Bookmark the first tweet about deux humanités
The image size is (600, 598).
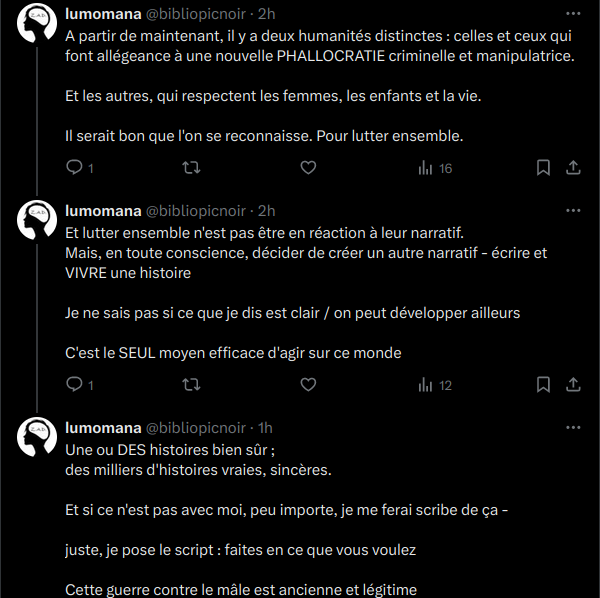543,168
